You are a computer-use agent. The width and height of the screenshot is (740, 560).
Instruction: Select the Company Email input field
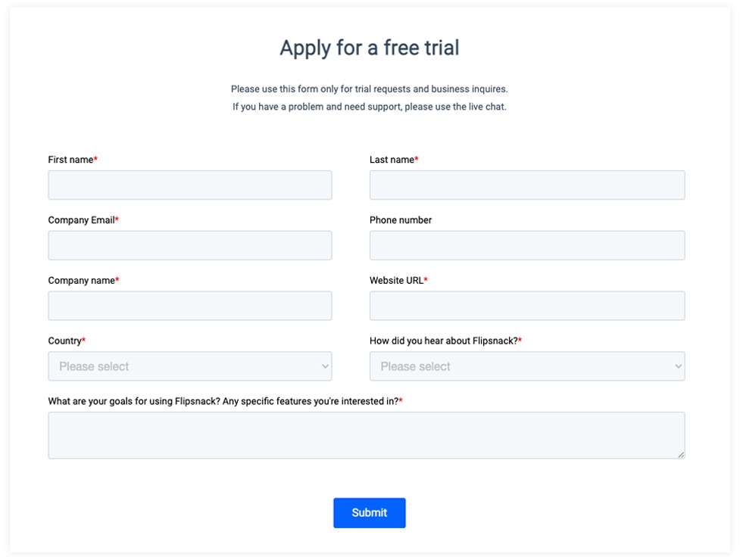click(189, 245)
